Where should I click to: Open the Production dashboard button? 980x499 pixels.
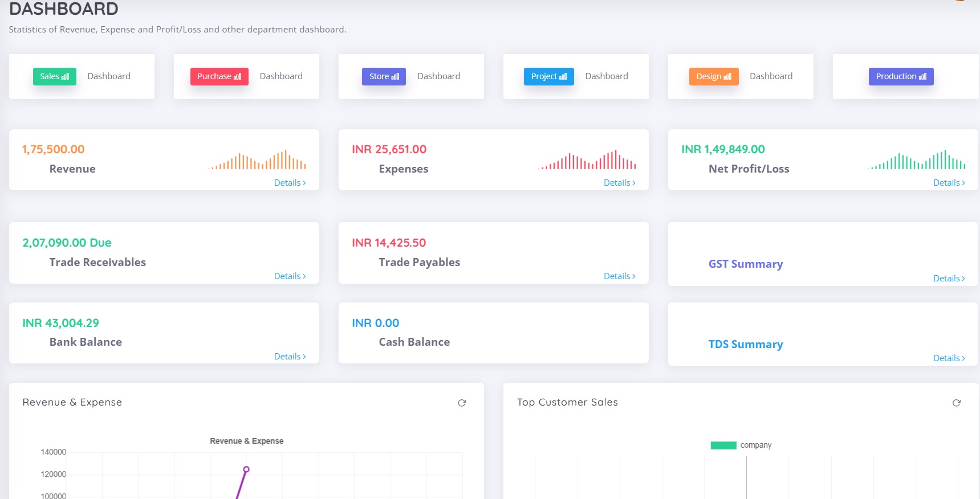click(901, 76)
